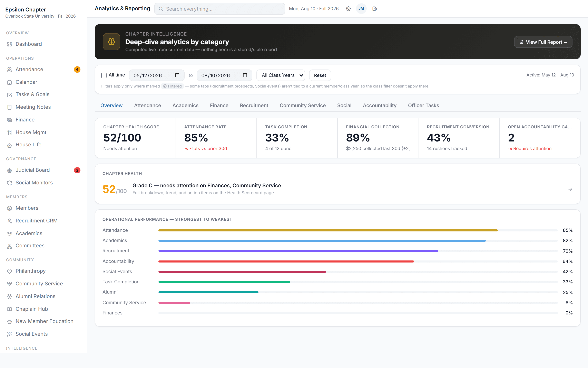This screenshot has width=588, height=368.
Task: Click the Judicial Board badge showing 2
Action: [77, 170]
